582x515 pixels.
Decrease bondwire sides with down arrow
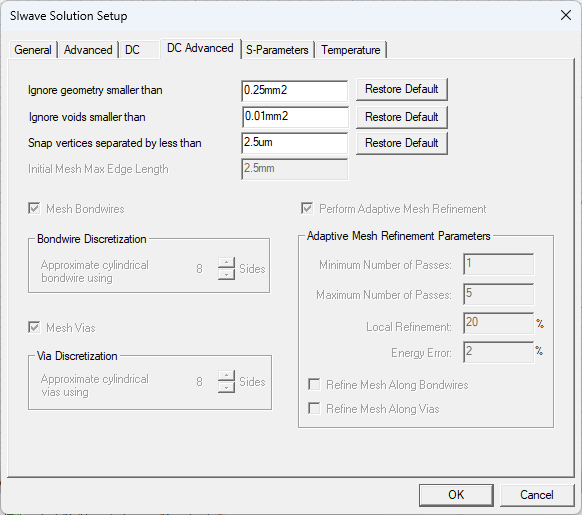click(226, 274)
